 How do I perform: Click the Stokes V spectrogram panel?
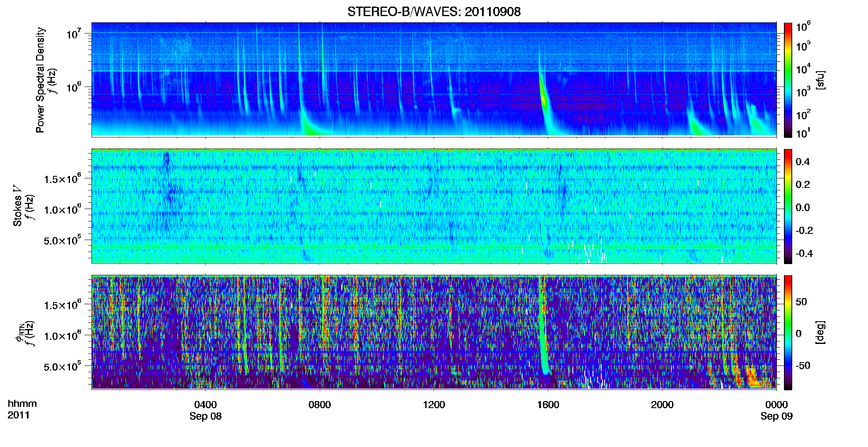tap(434, 206)
